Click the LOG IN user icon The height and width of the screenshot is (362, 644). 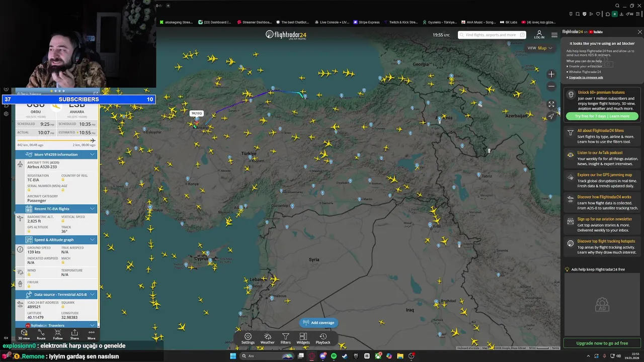(539, 35)
